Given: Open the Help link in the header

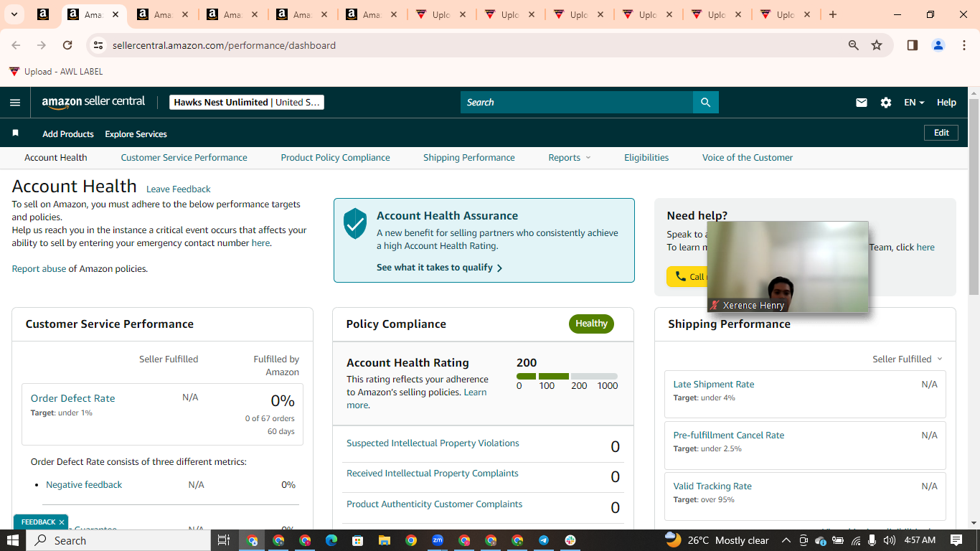Looking at the screenshot, I should [x=946, y=103].
